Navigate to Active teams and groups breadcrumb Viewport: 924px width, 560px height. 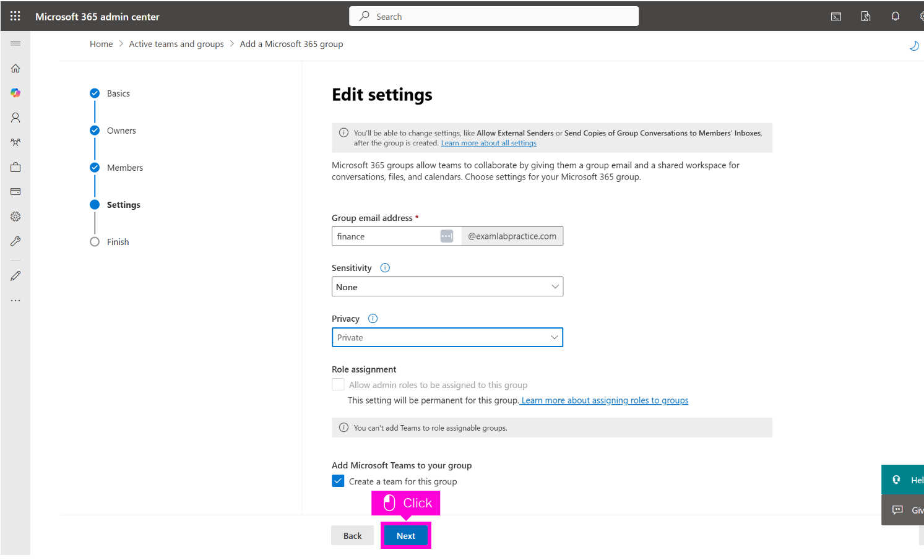[x=176, y=44]
